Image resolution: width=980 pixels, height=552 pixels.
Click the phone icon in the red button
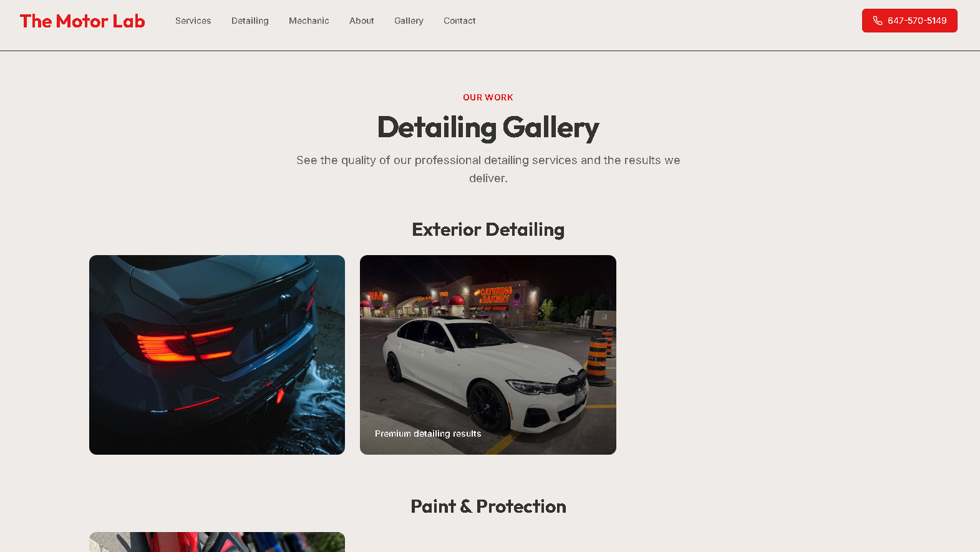[878, 21]
